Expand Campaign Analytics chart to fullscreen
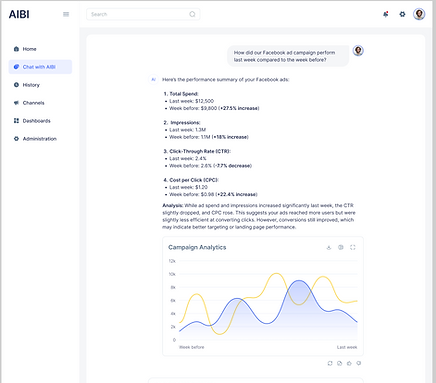Screen dimensions: 436x383 click(x=353, y=247)
